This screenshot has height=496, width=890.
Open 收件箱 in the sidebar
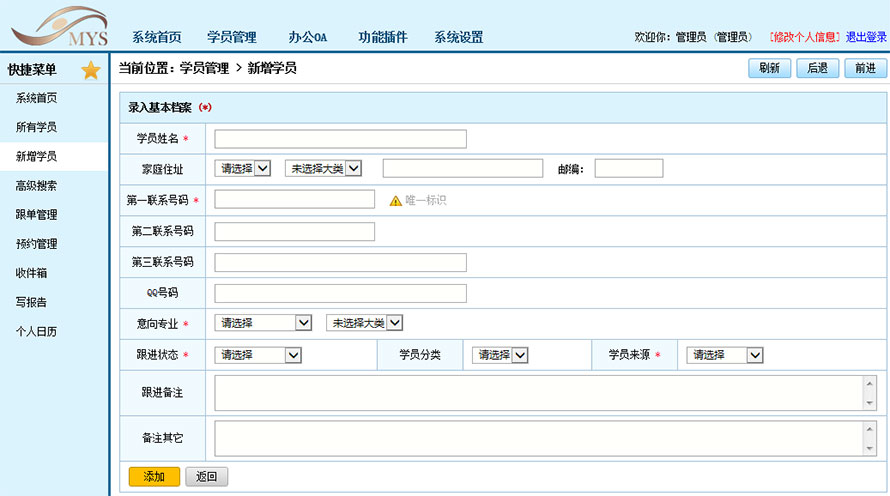pyautogui.click(x=30, y=272)
